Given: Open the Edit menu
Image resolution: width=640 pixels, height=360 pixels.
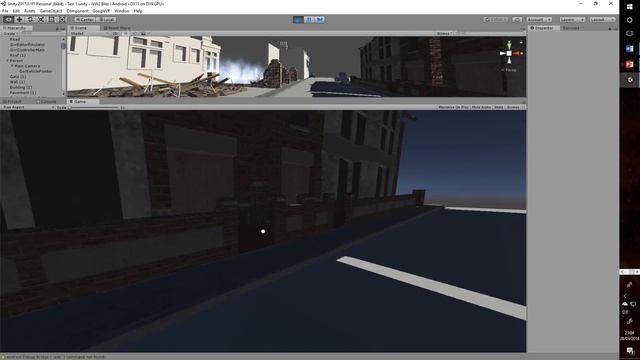Looking at the screenshot, I should click(16, 11).
